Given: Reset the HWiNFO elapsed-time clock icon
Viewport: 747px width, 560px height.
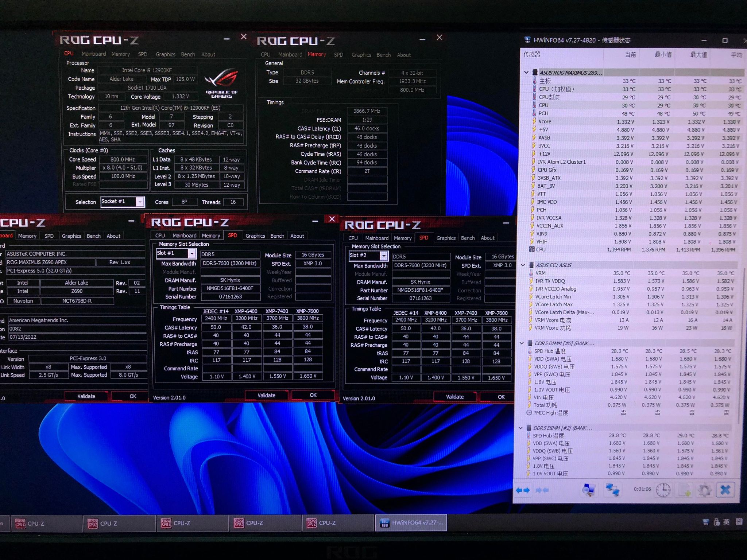Looking at the screenshot, I should coord(663,490).
